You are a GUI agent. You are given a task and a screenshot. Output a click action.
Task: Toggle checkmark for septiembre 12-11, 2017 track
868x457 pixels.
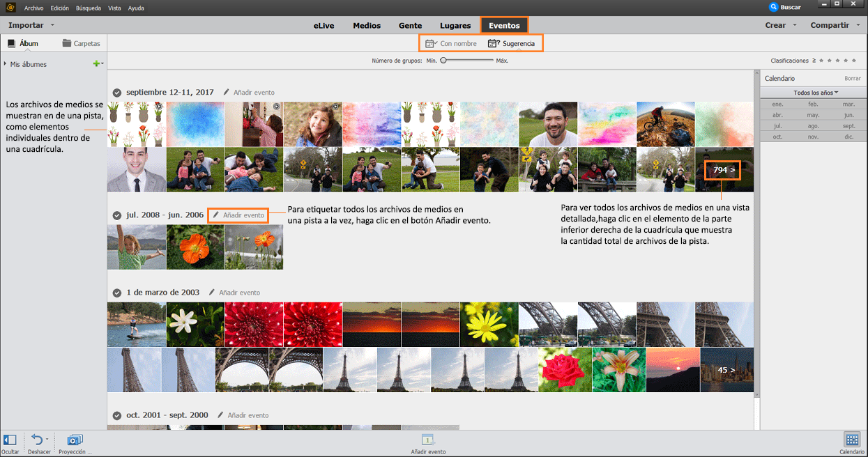click(117, 92)
